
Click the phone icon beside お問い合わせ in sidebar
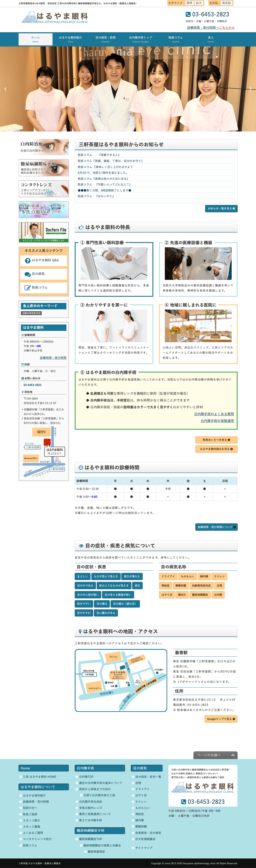tap(23, 378)
